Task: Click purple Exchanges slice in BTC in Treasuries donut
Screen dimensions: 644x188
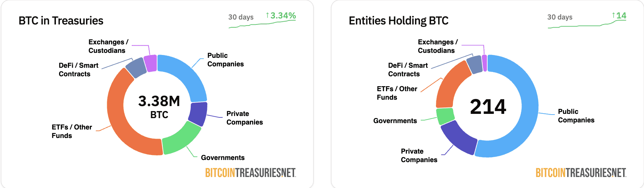Action: 151,63
